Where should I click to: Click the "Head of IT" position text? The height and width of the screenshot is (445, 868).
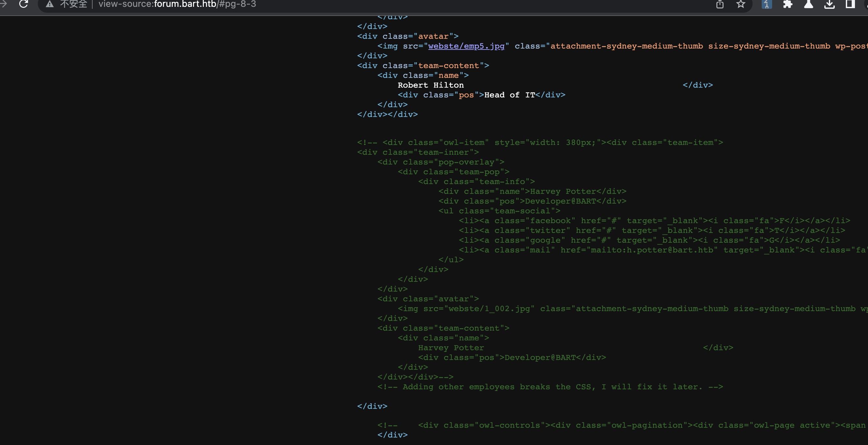coord(509,95)
